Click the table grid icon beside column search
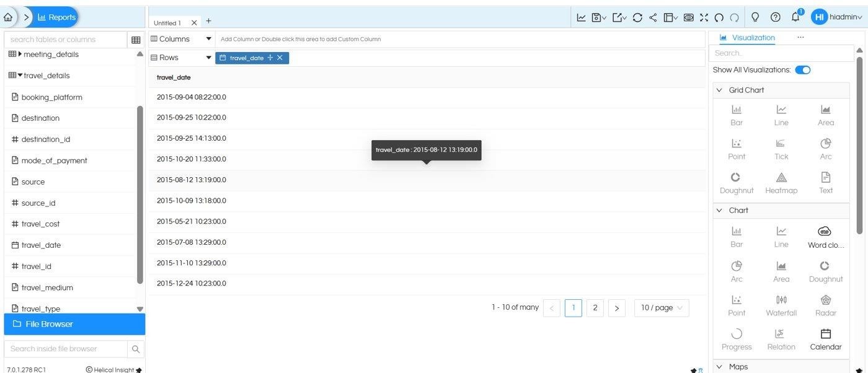The image size is (868, 373). pos(136,40)
